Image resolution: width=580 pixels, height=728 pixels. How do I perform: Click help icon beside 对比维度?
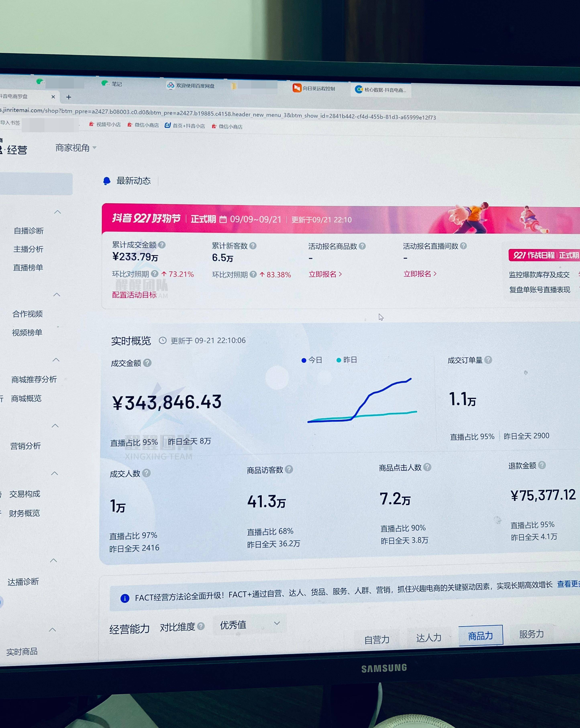tap(201, 626)
